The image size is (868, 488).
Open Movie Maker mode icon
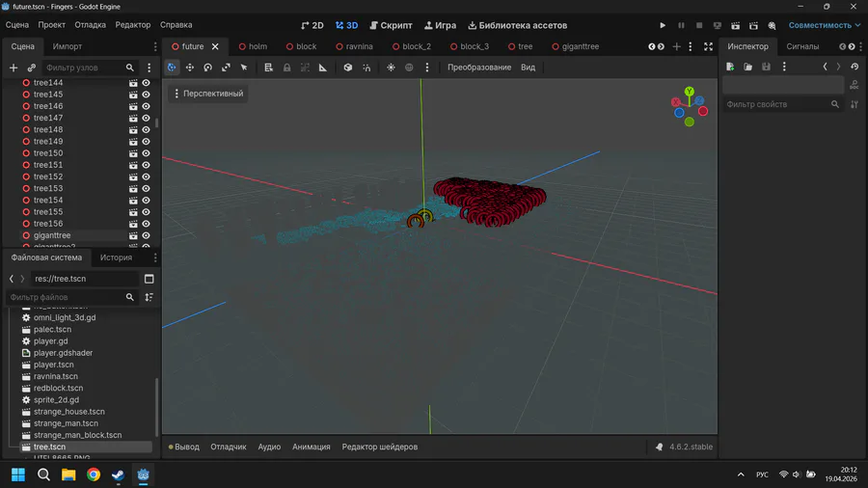pyautogui.click(x=772, y=25)
